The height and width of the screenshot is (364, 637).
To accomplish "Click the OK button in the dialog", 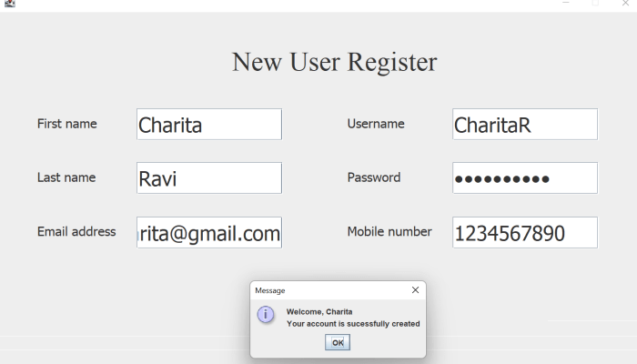I will point(338,342).
